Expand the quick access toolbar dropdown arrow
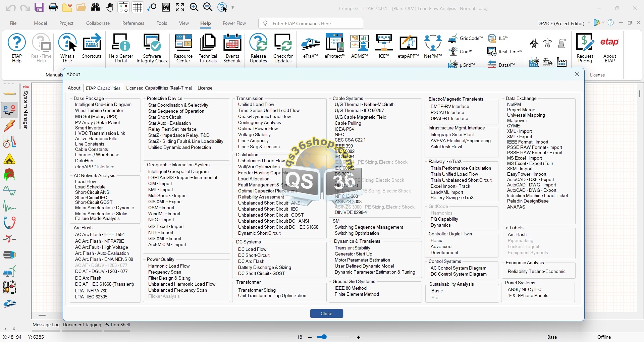The width and height of the screenshot is (644, 342). (x=233, y=7)
